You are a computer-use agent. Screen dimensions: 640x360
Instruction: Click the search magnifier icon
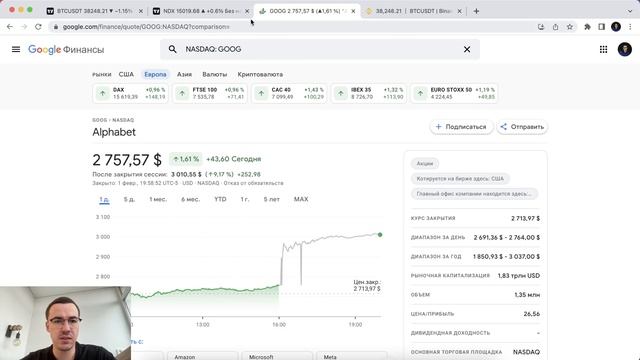[x=173, y=49]
